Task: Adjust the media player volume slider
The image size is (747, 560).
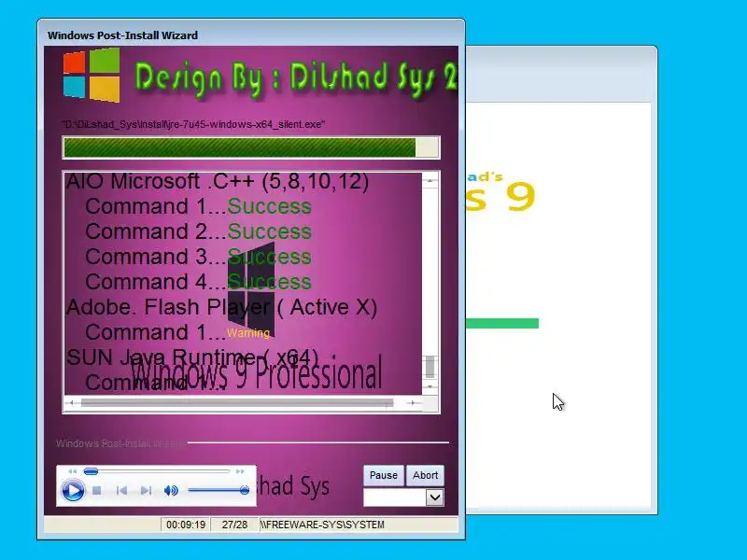Action: (x=218, y=490)
